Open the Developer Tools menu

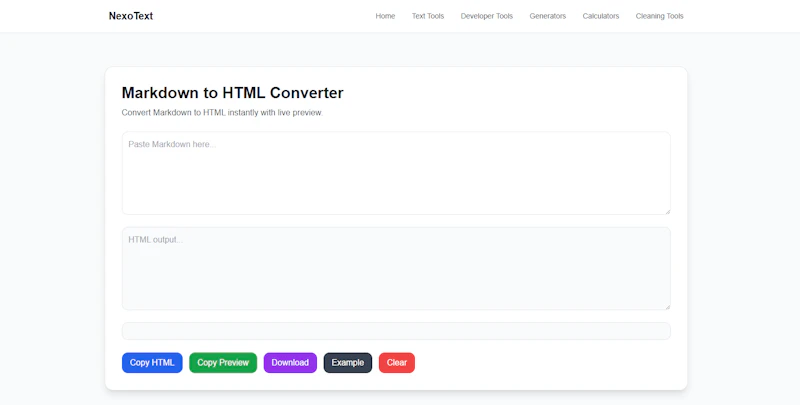point(487,16)
